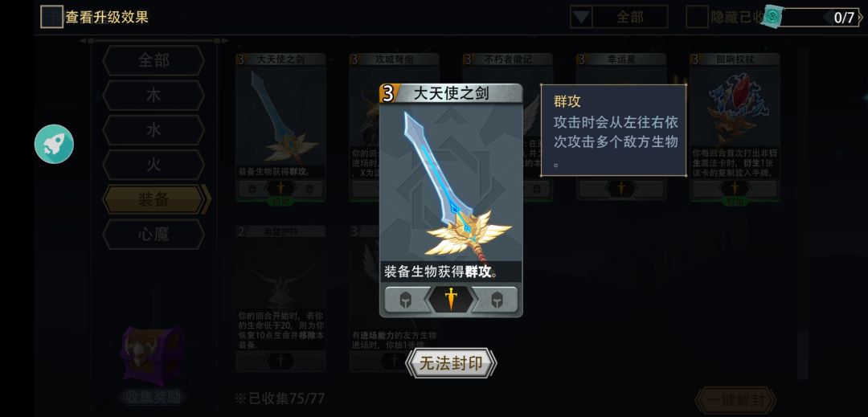Screen dimensions: 868x417
Task: Click the 无法封印 button
Action: [451, 363]
